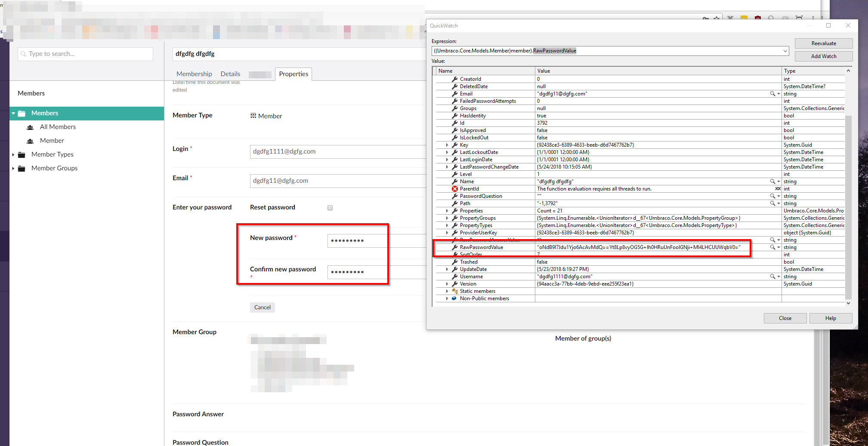Image resolution: width=868 pixels, height=446 pixels.
Task: Expand the Member Types tree node
Action: (x=13, y=155)
